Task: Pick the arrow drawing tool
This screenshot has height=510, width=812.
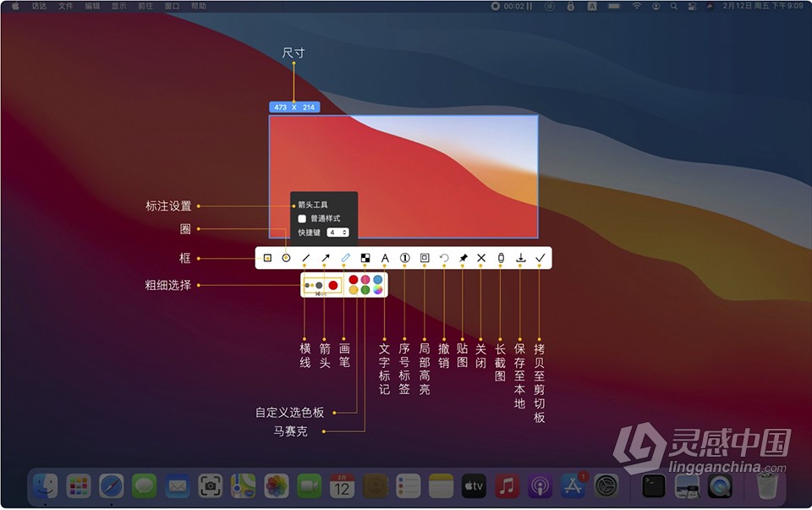Action: coord(326,258)
